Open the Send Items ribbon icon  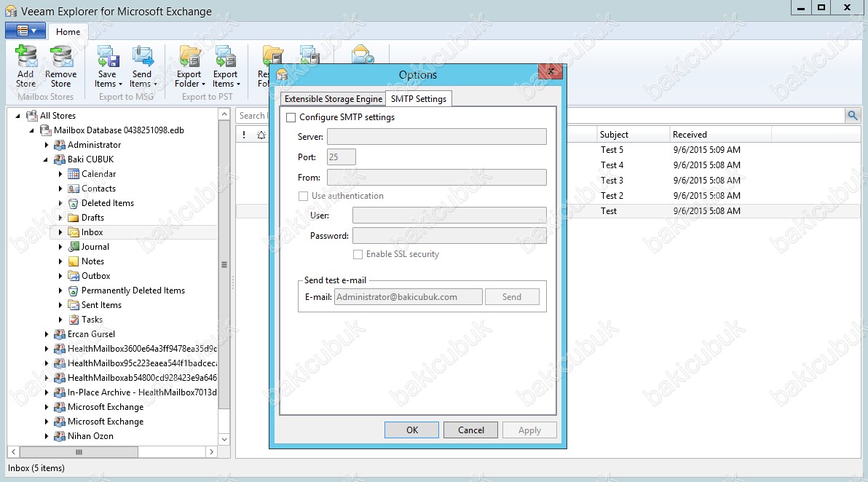[143, 57]
